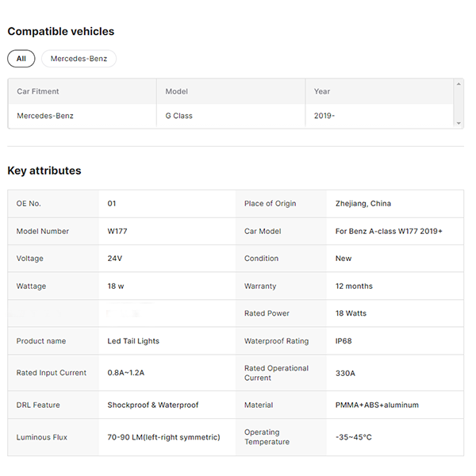Select the "All" vehicle filter pill

21,59
